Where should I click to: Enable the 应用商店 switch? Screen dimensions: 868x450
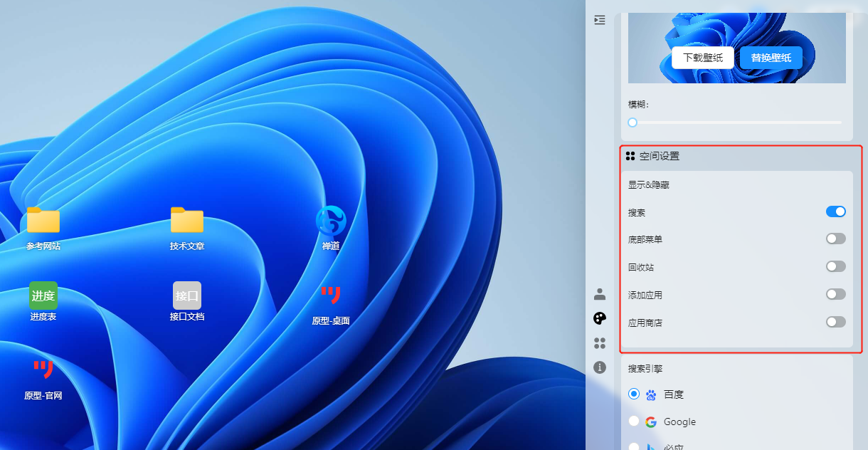point(836,322)
